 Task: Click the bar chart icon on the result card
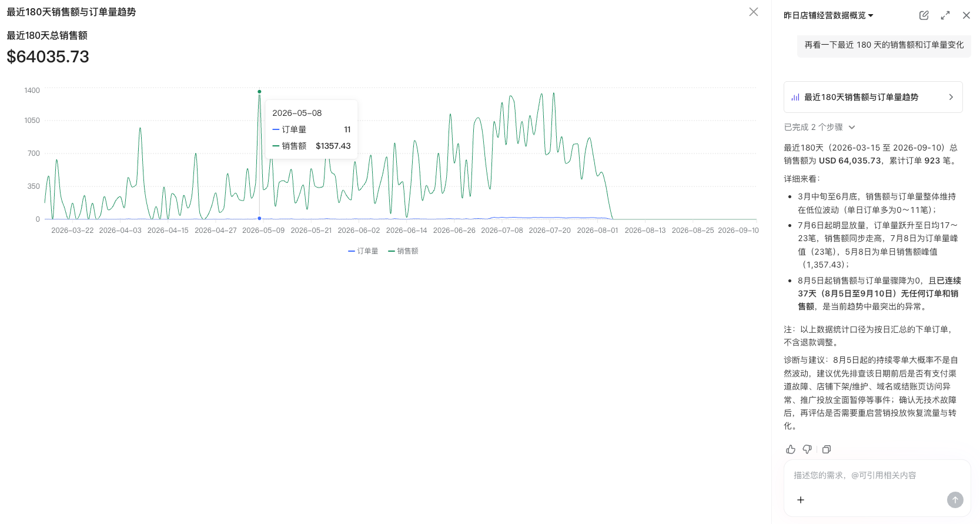point(795,97)
